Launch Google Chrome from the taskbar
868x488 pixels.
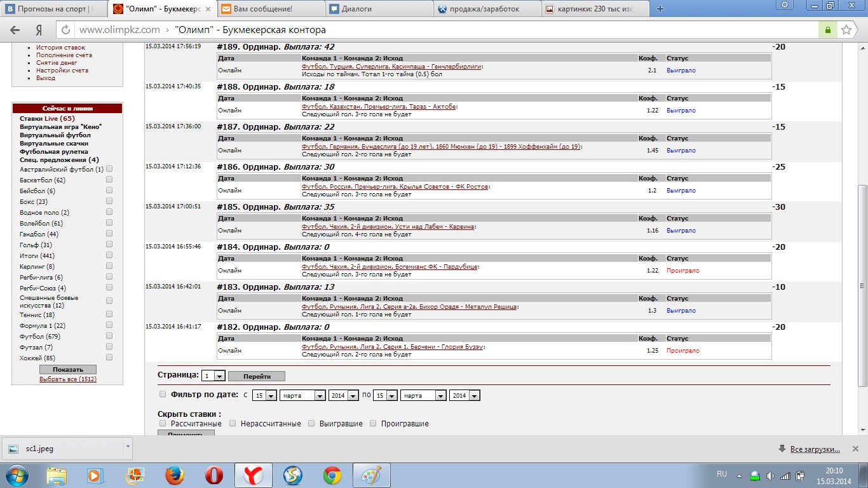point(332,475)
